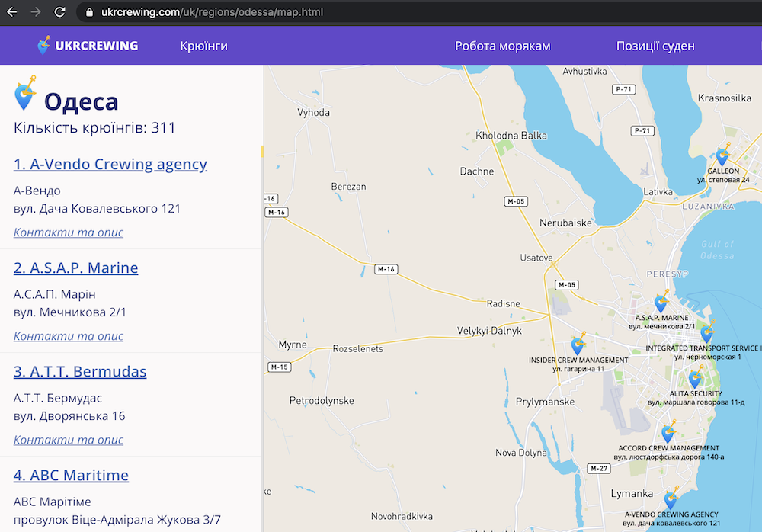This screenshot has width=762, height=532.
Task: Click the вул. Дворянська 16 address text
Action: tap(69, 416)
